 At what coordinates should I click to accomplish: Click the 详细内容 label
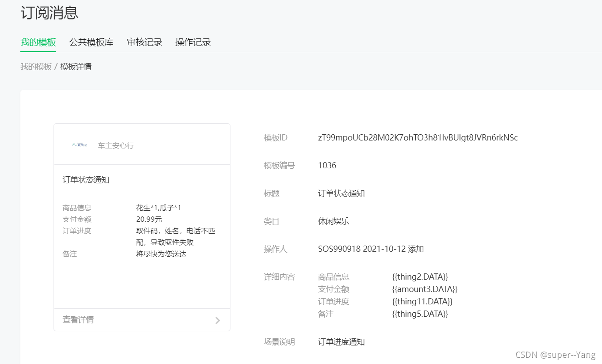279,277
